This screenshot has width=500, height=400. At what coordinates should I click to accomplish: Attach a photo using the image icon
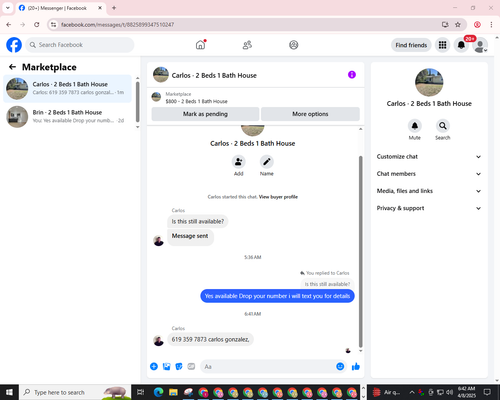point(166,367)
